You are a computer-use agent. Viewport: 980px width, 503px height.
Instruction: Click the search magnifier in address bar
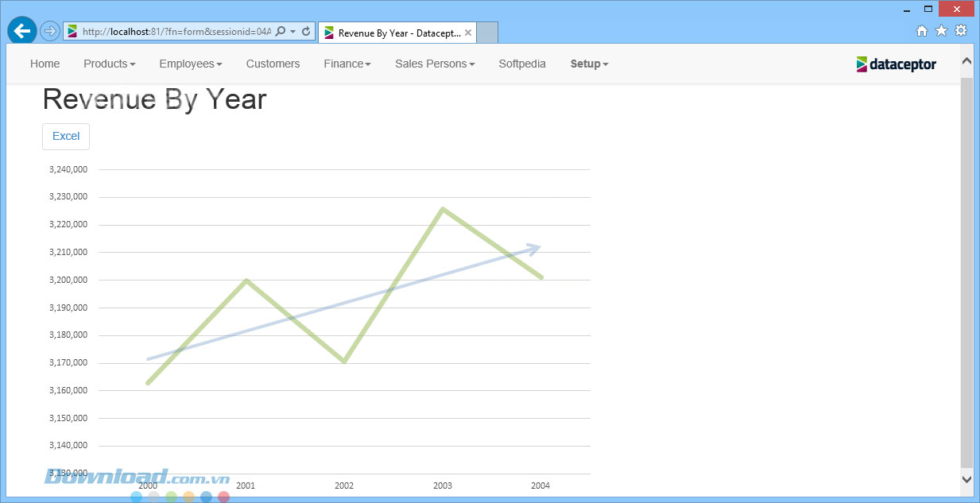[281, 32]
